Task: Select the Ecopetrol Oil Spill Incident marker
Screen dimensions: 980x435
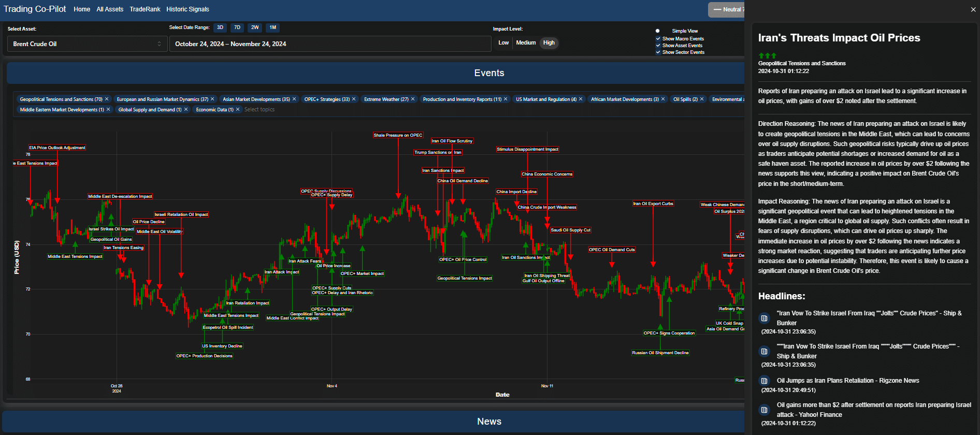Action: [x=228, y=327]
